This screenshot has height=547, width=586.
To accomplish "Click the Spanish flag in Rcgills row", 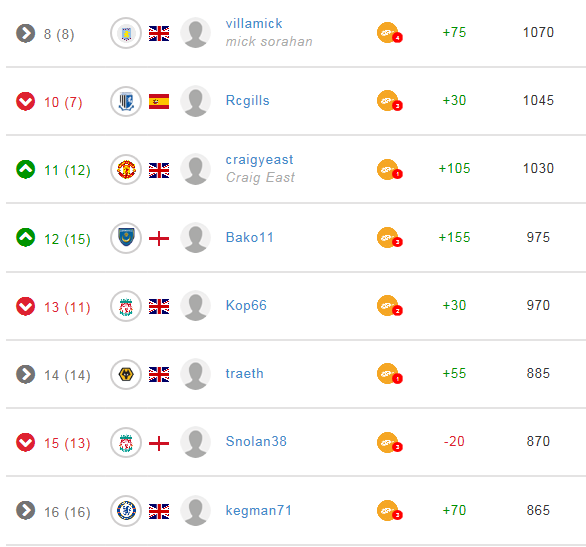I will [x=159, y=102].
